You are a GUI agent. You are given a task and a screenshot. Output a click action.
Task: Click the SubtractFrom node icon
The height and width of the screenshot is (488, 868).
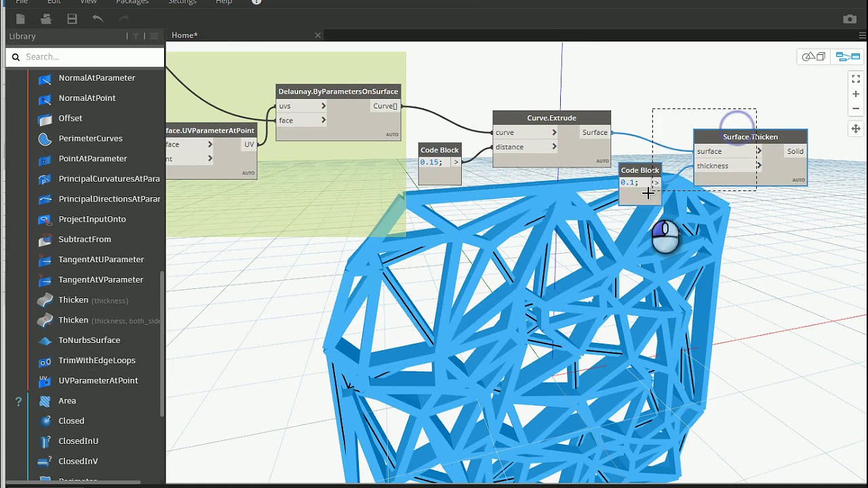coord(45,240)
